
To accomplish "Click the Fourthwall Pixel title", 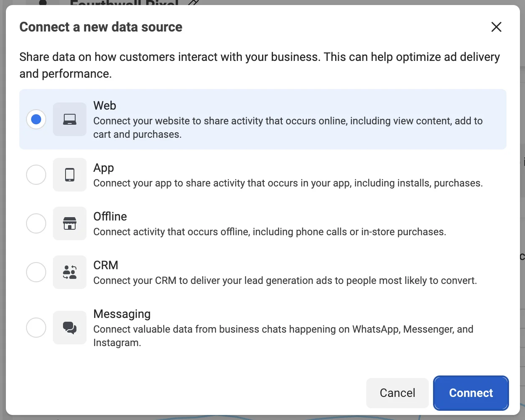I will pos(124,3).
